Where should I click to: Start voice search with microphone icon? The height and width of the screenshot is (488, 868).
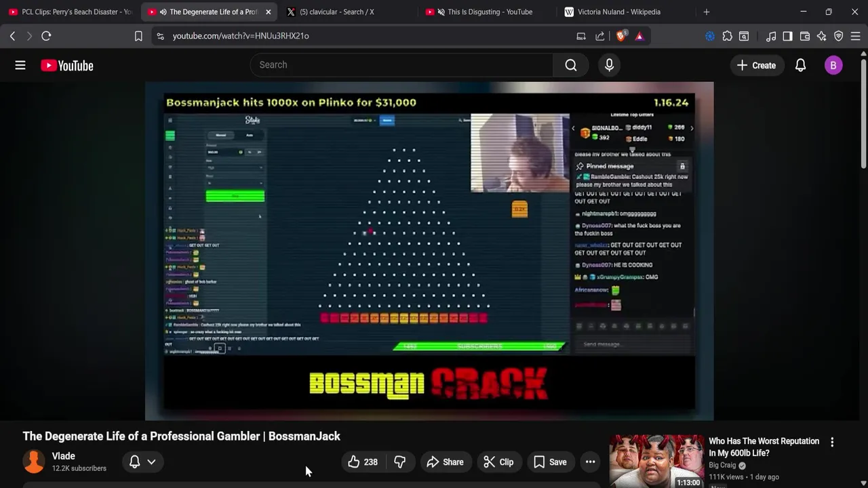click(x=609, y=65)
